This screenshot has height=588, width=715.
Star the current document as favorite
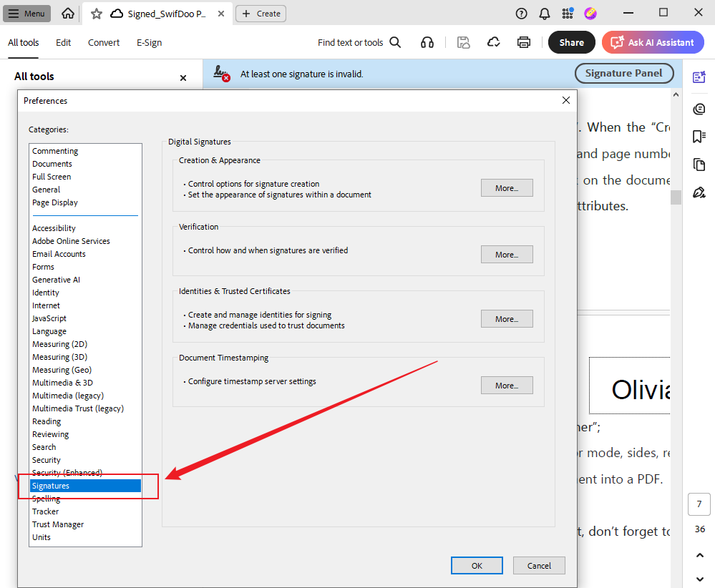(95, 13)
